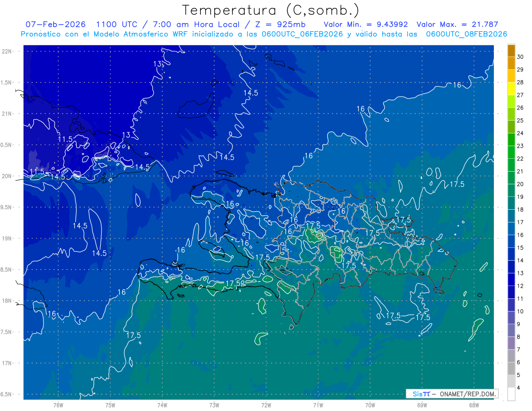Click legend value 10
This screenshot has height=411, width=532.
[520, 311]
